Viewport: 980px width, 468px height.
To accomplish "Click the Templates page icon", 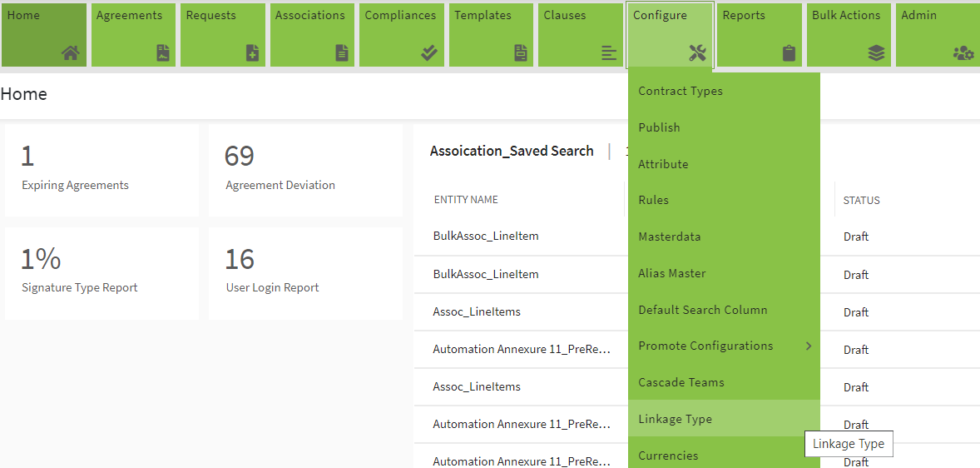I will pyautogui.click(x=520, y=53).
